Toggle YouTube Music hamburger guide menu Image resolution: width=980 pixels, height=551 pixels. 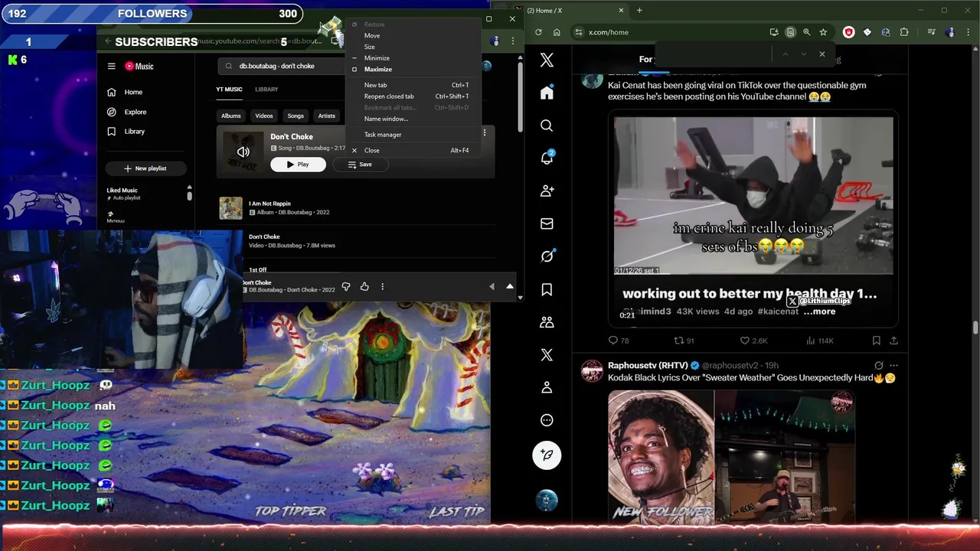pyautogui.click(x=111, y=67)
